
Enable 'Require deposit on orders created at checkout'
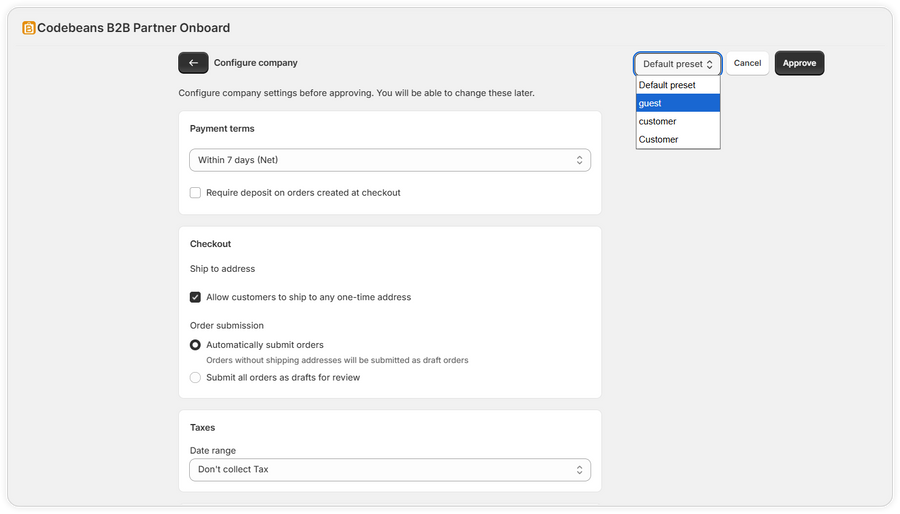coord(195,193)
